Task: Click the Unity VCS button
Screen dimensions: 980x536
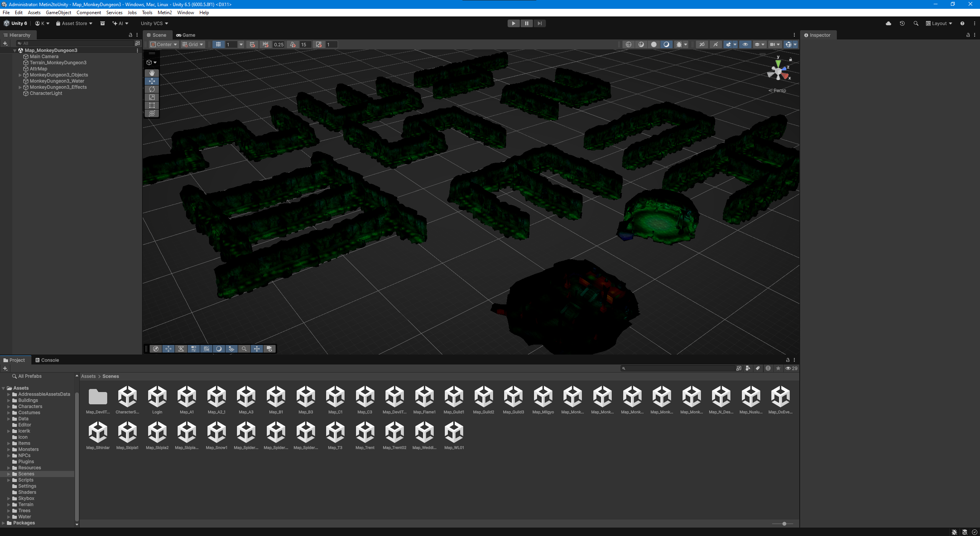Action: (x=154, y=23)
